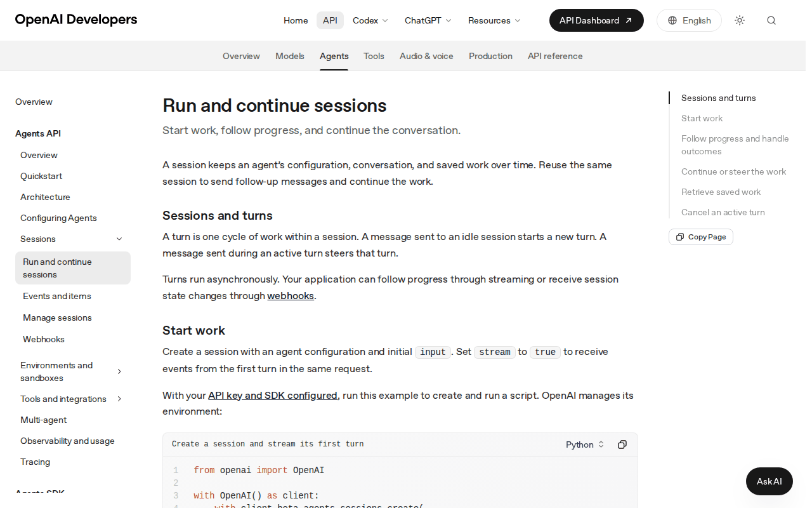Open the Production tab
Screen dimensions: 812x508
(x=490, y=56)
